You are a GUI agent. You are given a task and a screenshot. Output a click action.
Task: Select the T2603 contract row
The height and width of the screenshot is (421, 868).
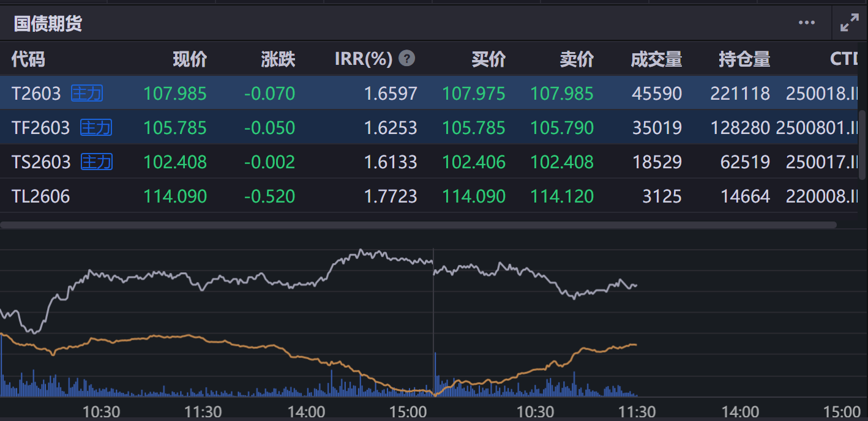click(428, 93)
